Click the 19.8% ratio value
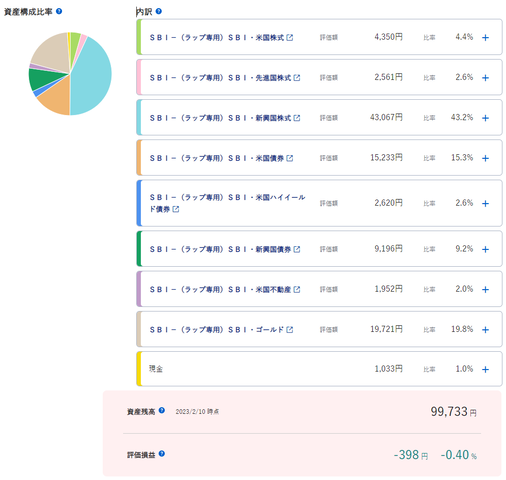Screen dimensions: 506x480 click(462, 329)
